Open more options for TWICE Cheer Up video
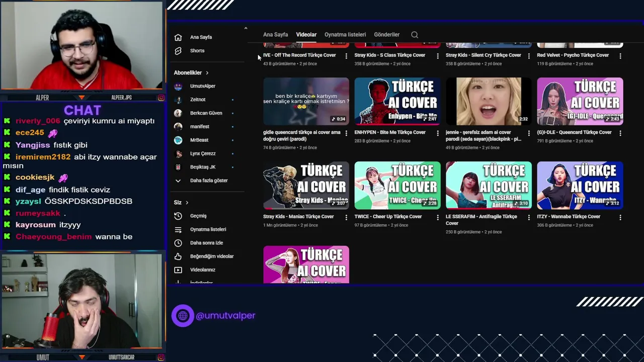 437,217
